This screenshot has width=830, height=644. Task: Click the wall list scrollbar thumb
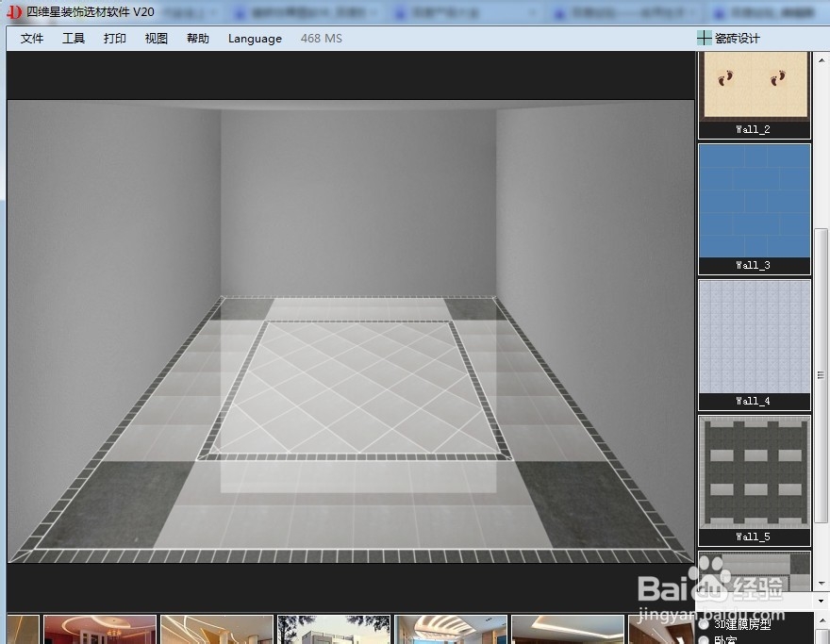pos(821,375)
